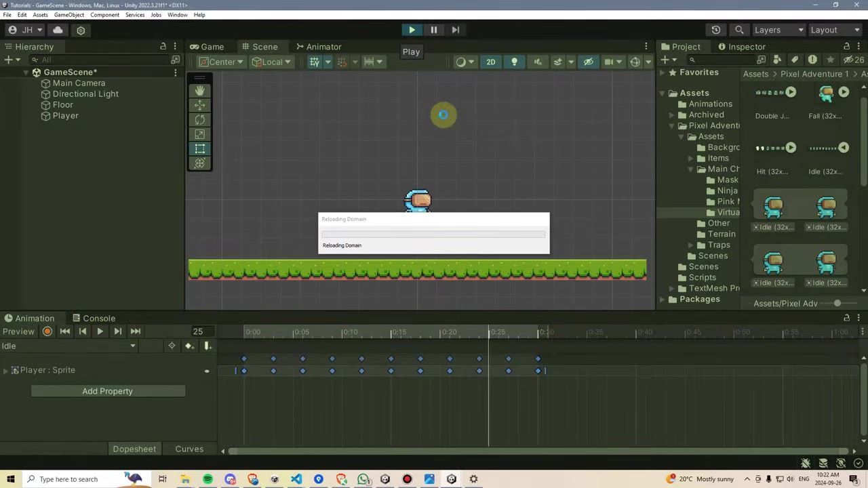Viewport: 868px width, 488px height.
Task: Open Windows Start menu
Action: pyautogui.click(x=11, y=479)
